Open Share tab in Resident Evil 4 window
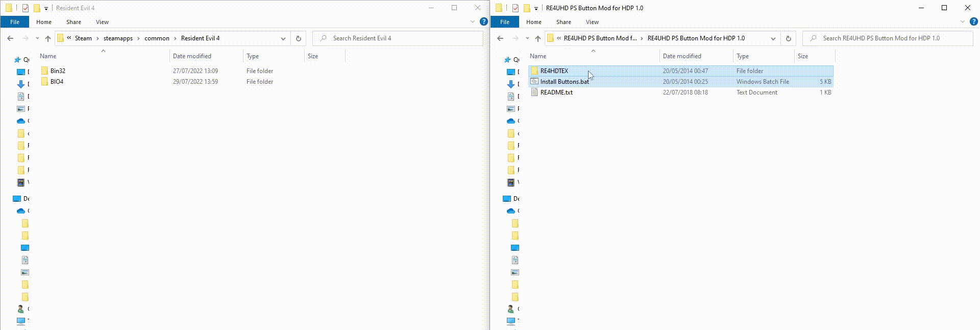980x330 pixels. [x=73, y=22]
